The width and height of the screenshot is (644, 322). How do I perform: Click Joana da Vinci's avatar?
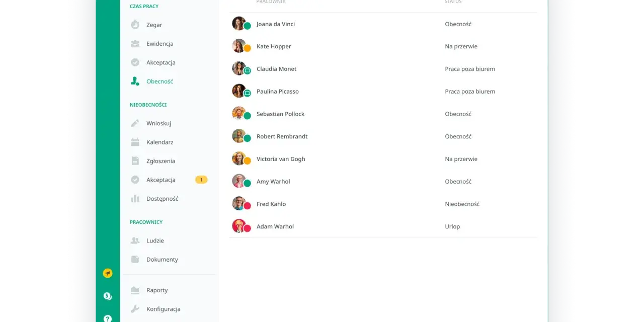click(239, 24)
